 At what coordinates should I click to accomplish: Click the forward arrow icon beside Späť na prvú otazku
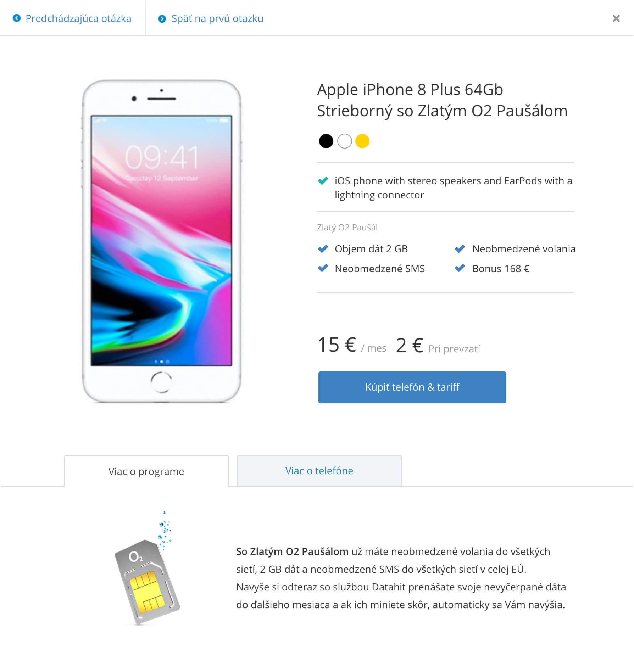(162, 18)
